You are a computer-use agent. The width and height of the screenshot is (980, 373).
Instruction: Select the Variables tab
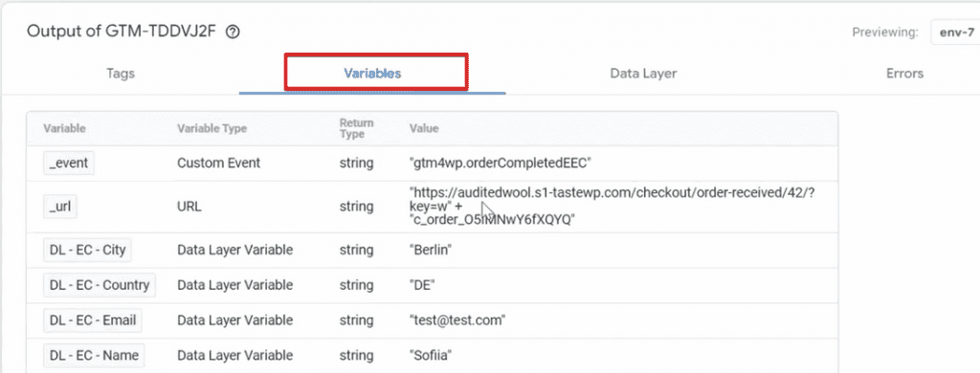[x=372, y=74]
